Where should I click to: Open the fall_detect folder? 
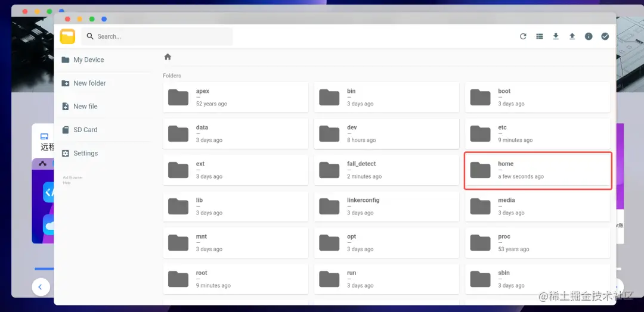[x=386, y=170]
